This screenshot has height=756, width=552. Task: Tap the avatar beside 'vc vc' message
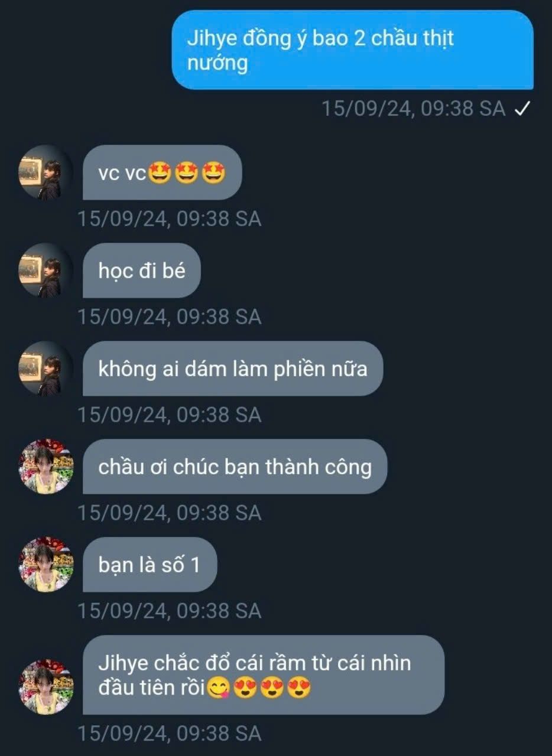pos(46,172)
